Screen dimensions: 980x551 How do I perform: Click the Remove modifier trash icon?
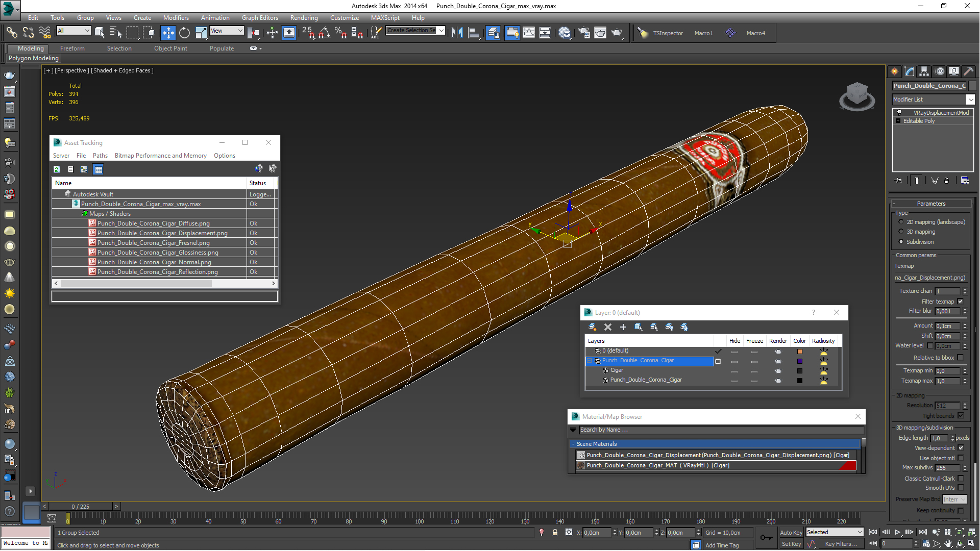point(947,180)
